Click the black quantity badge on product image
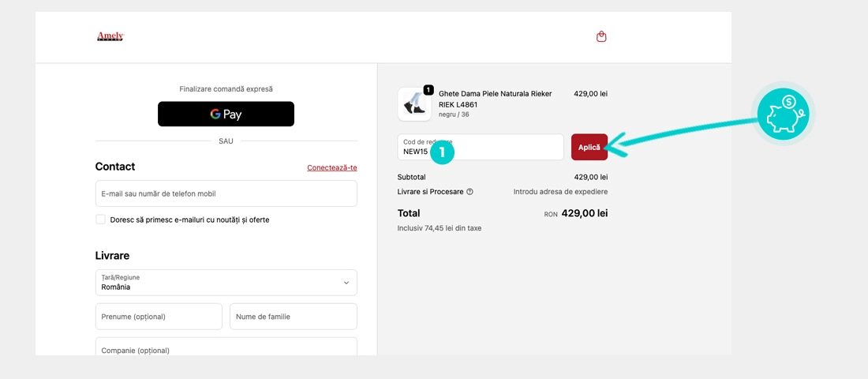This screenshot has width=868, height=379. coord(428,90)
